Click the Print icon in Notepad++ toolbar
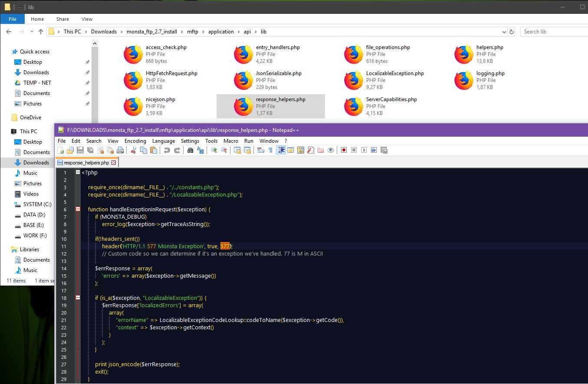 point(120,150)
